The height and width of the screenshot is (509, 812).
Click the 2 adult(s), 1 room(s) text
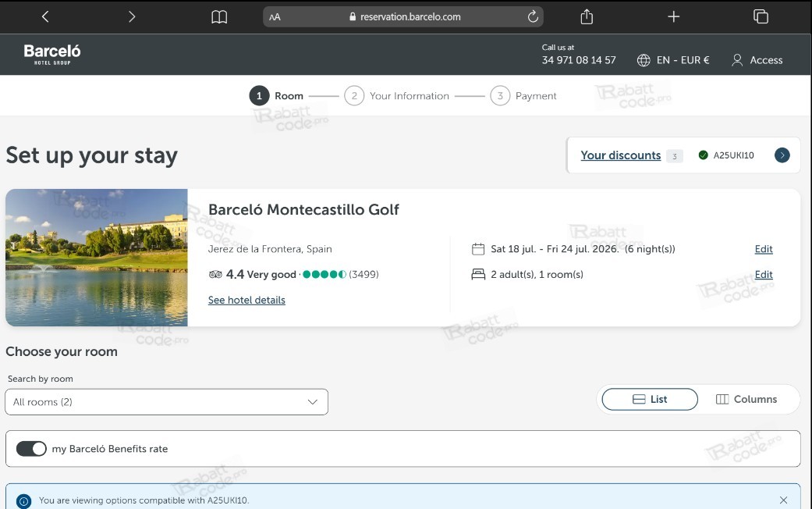pos(537,274)
